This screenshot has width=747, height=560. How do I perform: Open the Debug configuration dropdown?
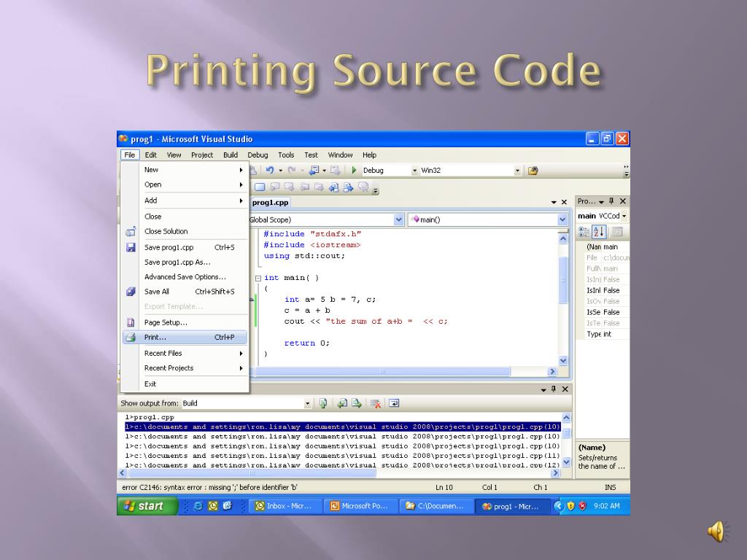(x=414, y=171)
